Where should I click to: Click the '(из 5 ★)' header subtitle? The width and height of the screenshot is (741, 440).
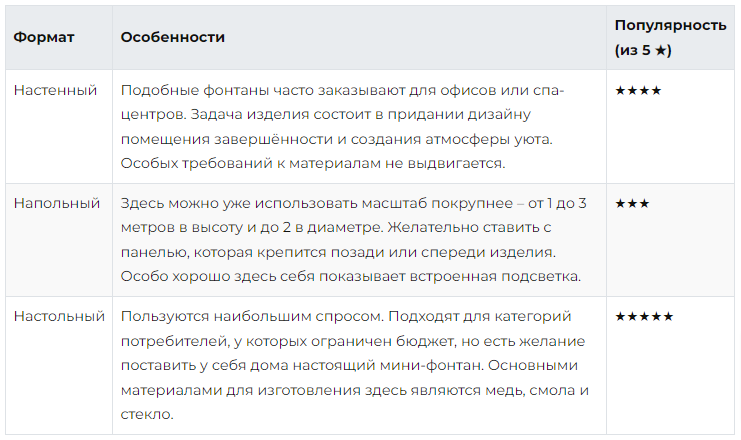tap(643, 48)
